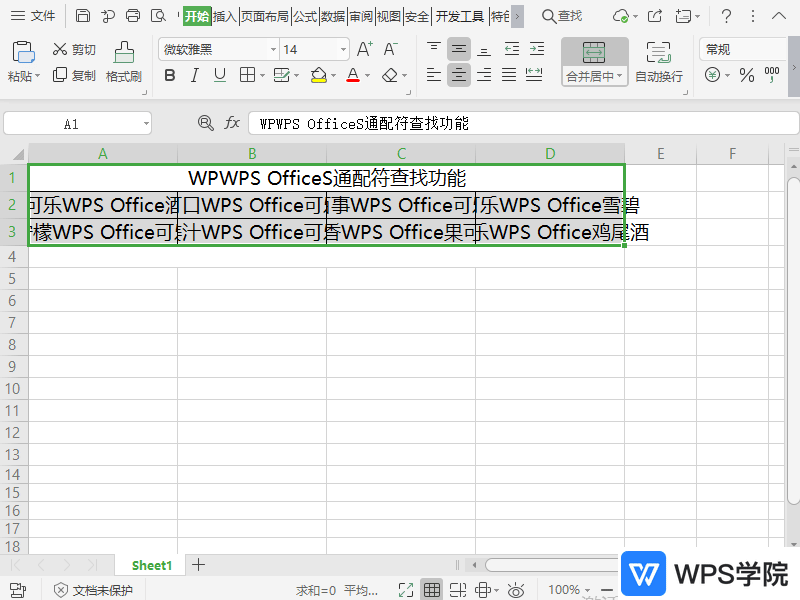Image resolution: width=800 pixels, height=600 pixels.
Task: Switch to Formulas (公式) tab
Action: (305, 16)
